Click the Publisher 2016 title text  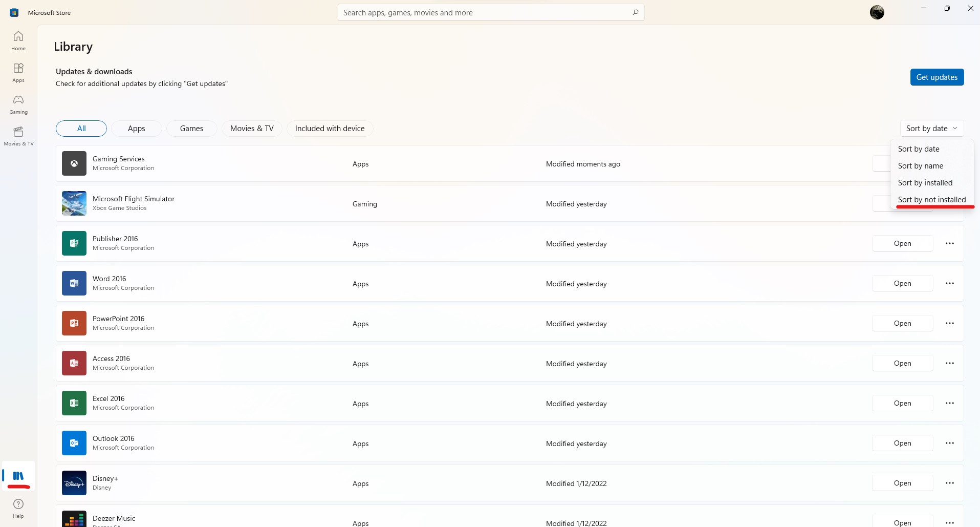click(115, 239)
